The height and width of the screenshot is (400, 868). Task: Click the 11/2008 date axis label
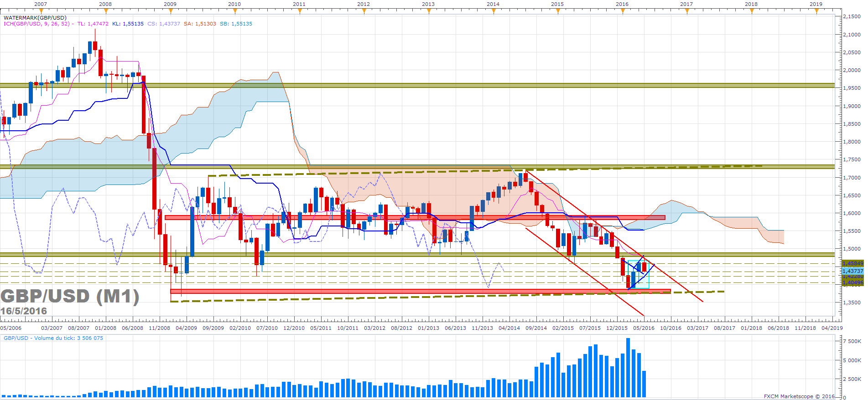tap(159, 328)
